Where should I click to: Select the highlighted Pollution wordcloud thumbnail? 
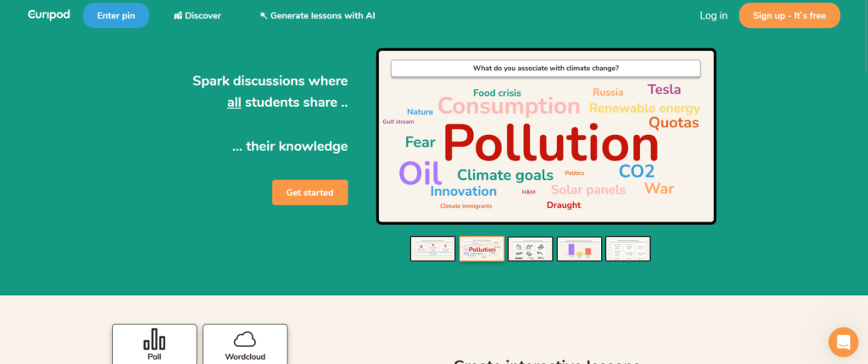click(481, 249)
